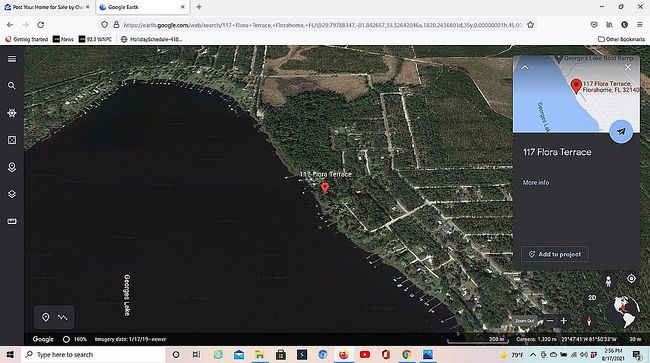Click the Camera altitude readout
The height and width of the screenshot is (363, 650).
537,339
